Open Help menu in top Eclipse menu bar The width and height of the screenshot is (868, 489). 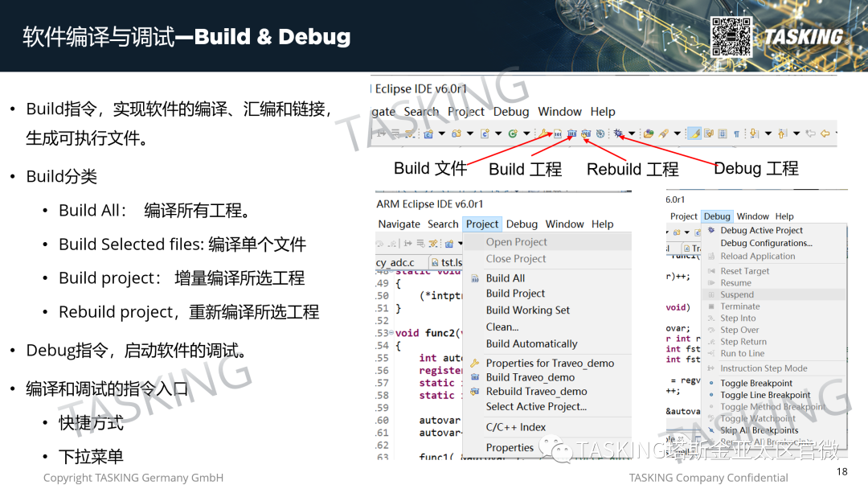(602, 112)
